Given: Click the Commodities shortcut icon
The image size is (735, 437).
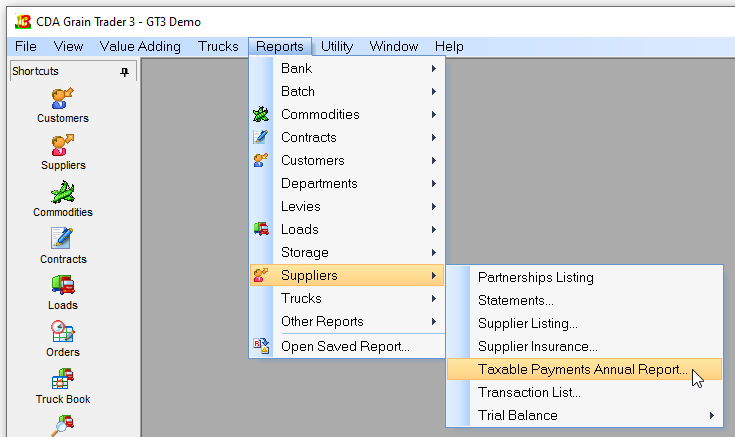Looking at the screenshot, I should [63, 191].
